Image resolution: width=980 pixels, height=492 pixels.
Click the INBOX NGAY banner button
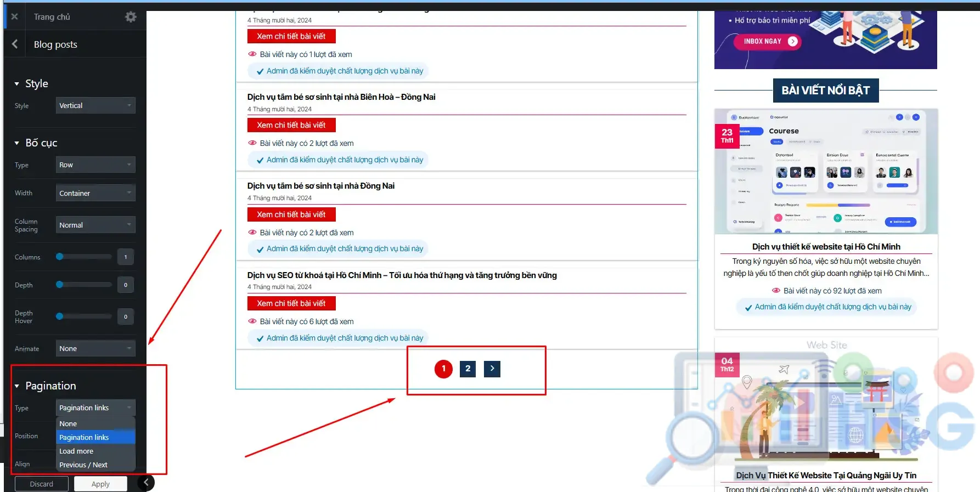pyautogui.click(x=769, y=41)
